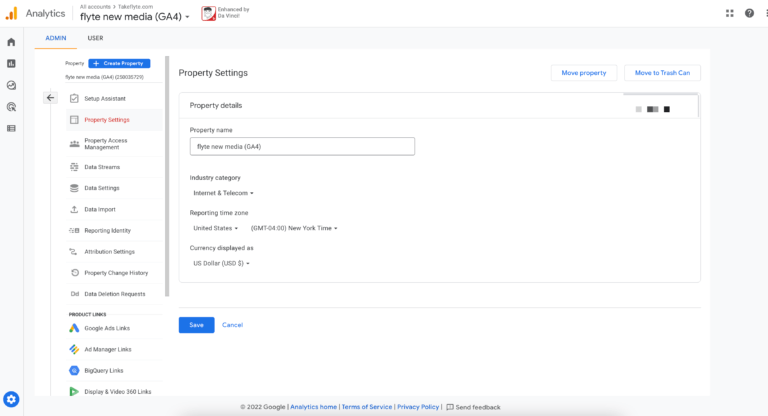Click the Move to Trash Can button
Screen dimensions: 768x416
click(663, 73)
